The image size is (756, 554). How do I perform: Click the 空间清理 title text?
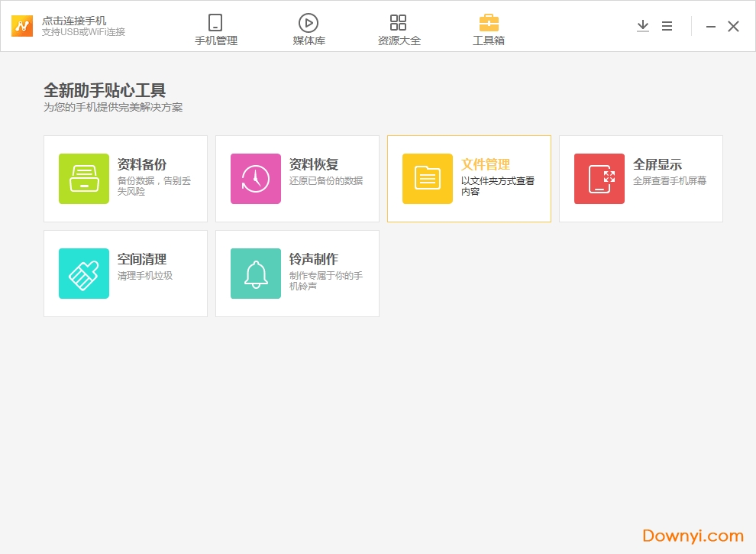pos(142,259)
